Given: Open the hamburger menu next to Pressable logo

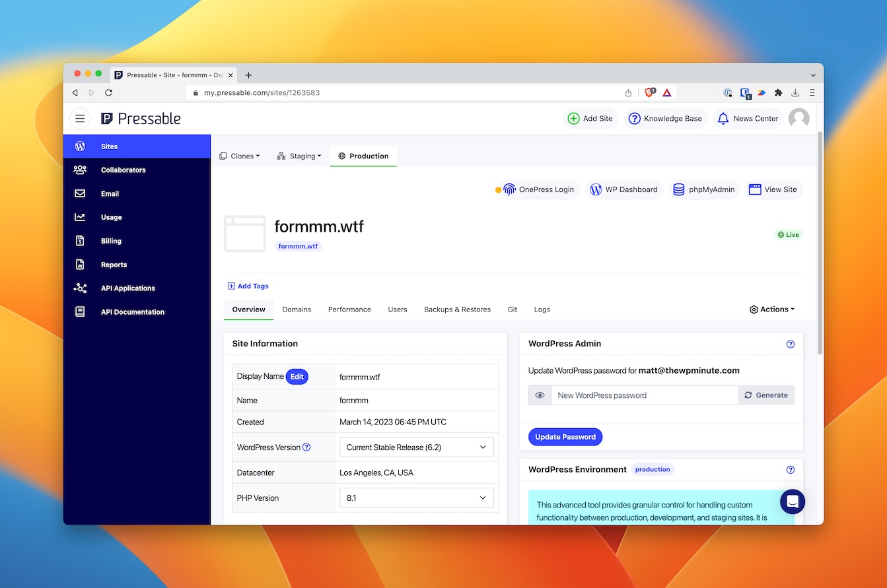Looking at the screenshot, I should (x=80, y=118).
